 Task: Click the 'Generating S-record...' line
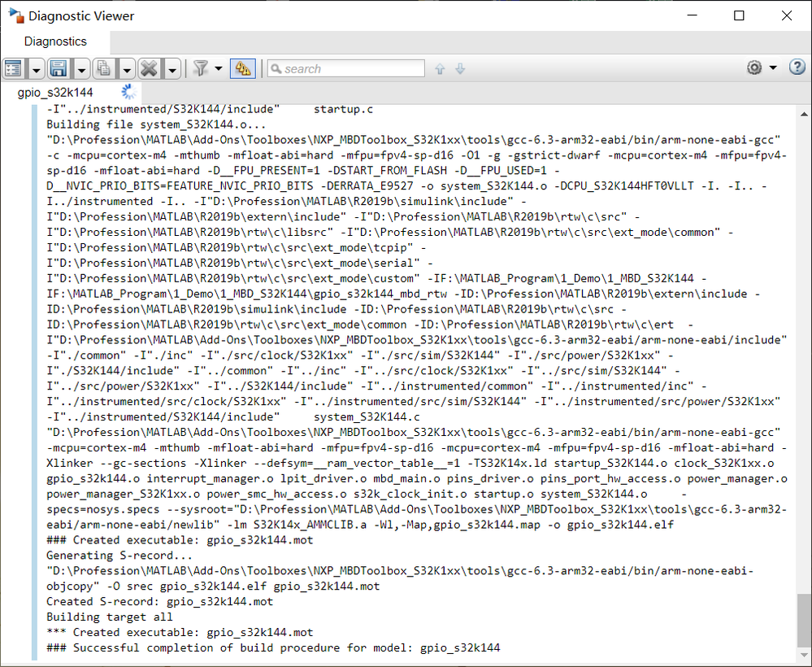click(119, 555)
